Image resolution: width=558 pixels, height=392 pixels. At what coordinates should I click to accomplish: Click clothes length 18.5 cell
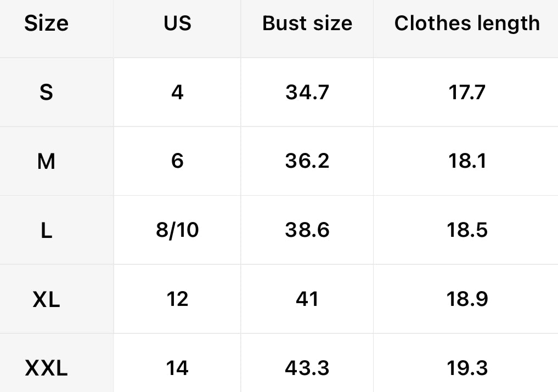(467, 231)
